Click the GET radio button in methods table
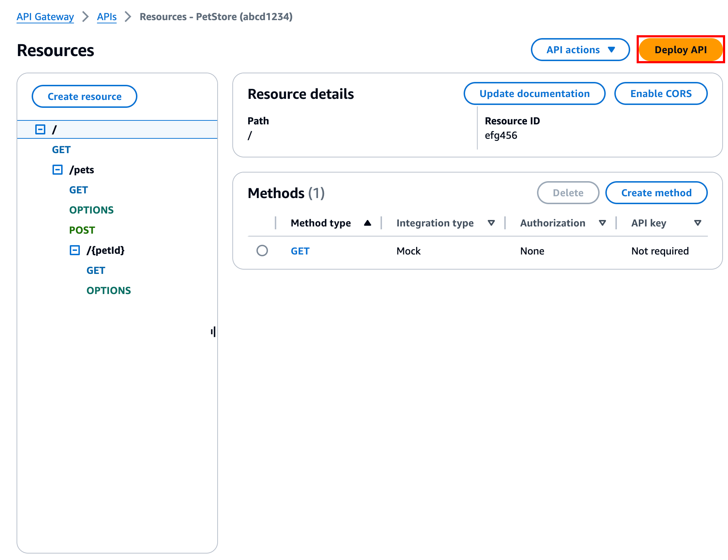Viewport: 728px width, 560px height. tap(263, 251)
